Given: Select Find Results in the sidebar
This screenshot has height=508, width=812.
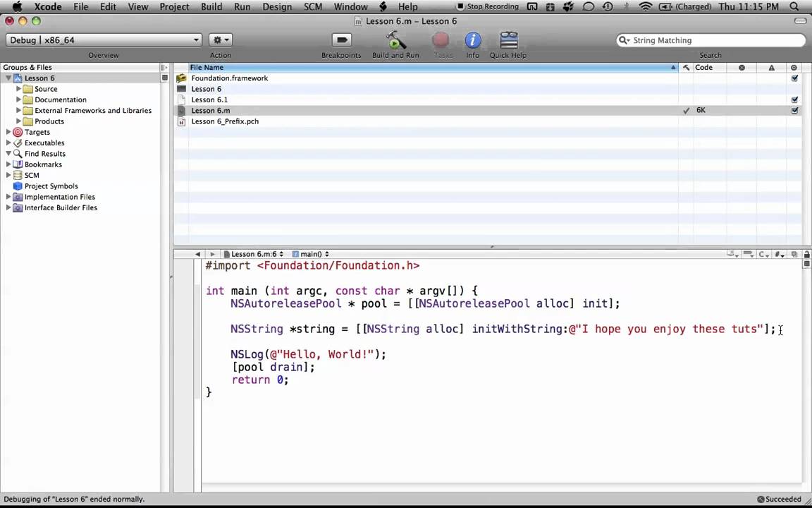Looking at the screenshot, I should tap(44, 154).
